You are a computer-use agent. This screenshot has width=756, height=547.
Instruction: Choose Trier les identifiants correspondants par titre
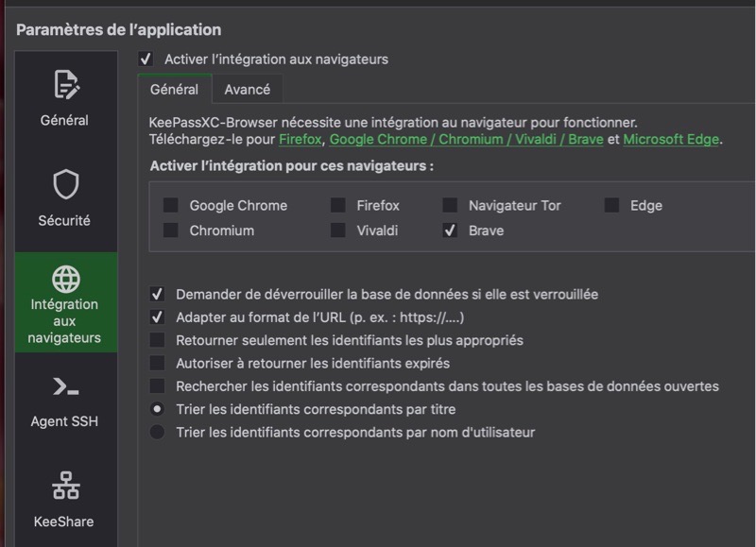(158, 410)
